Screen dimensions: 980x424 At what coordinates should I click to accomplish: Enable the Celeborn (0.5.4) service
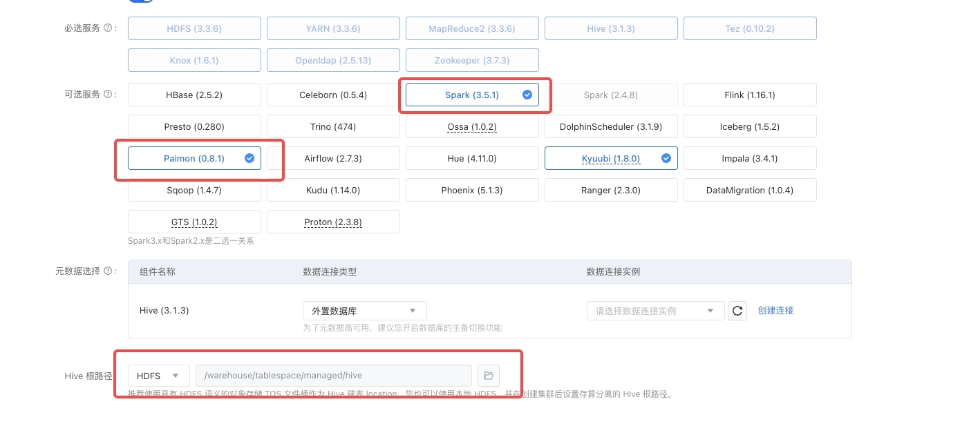[x=333, y=95]
